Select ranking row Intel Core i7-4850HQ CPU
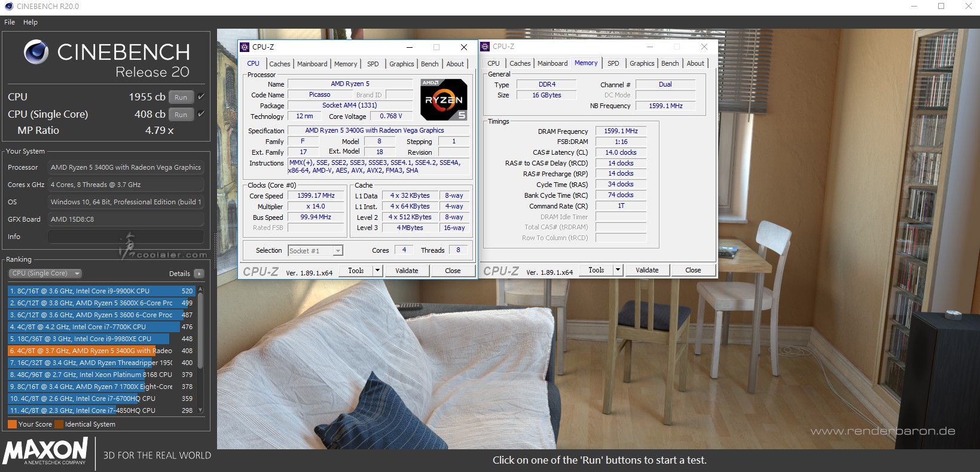Screen dimensions: 980x472 coord(102,410)
